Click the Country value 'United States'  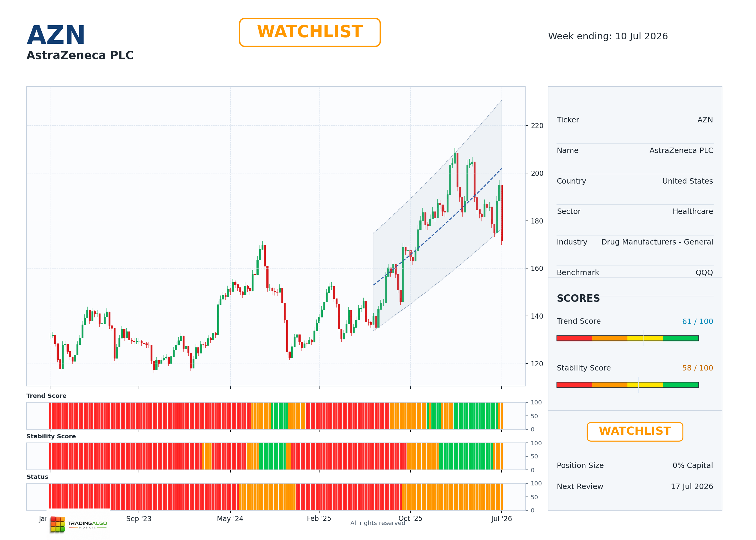point(688,181)
